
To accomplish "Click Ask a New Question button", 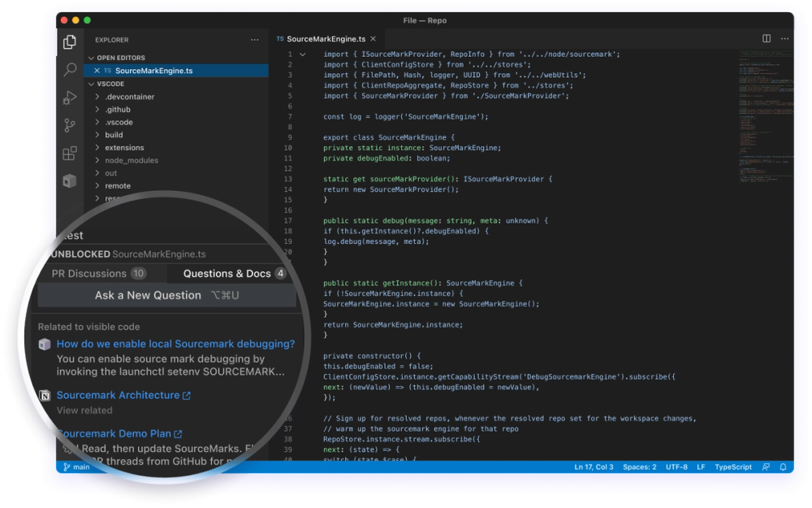I will point(166,296).
